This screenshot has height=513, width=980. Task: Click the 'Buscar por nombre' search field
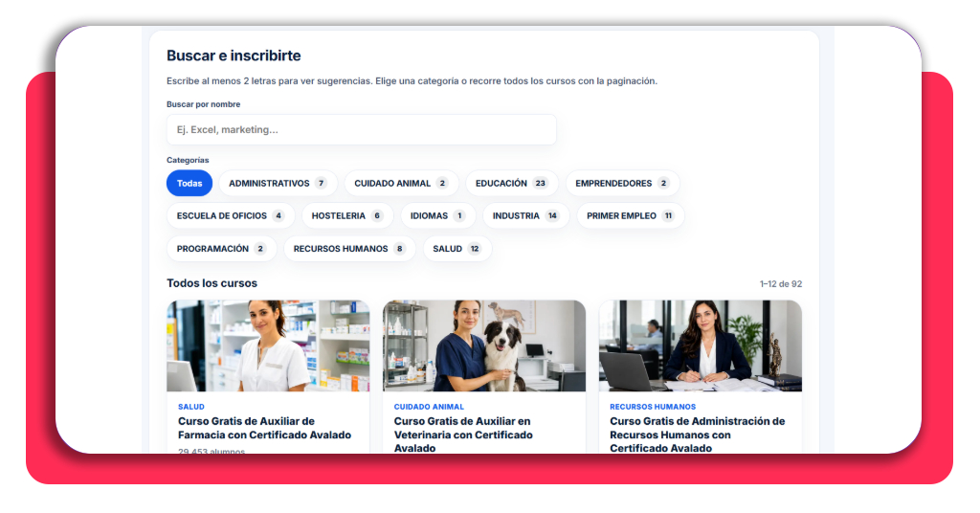[x=361, y=129]
